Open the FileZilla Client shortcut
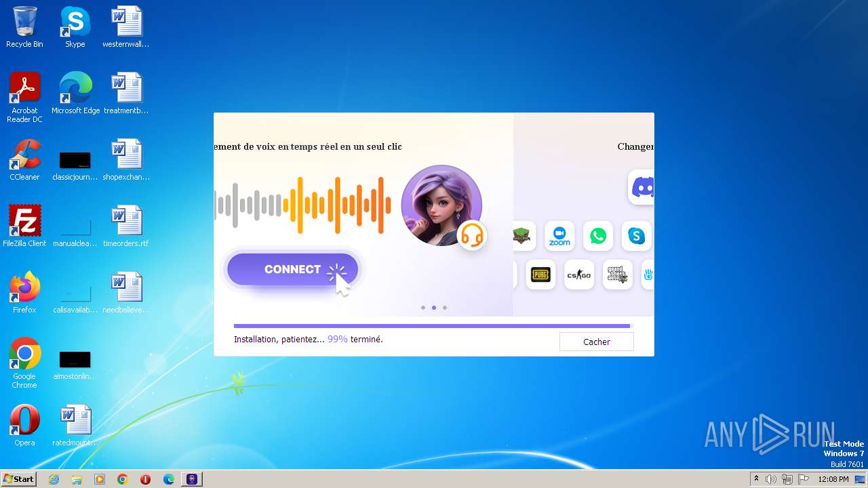The image size is (868, 488). coord(24,226)
